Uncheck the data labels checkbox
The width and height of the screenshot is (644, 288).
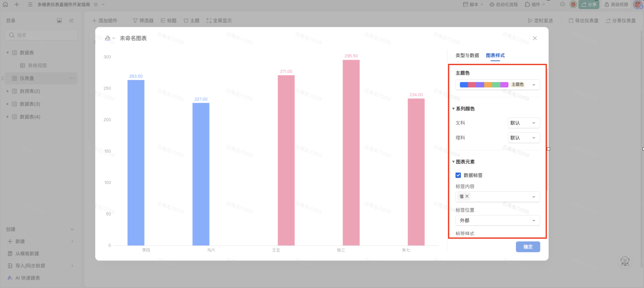tap(458, 175)
